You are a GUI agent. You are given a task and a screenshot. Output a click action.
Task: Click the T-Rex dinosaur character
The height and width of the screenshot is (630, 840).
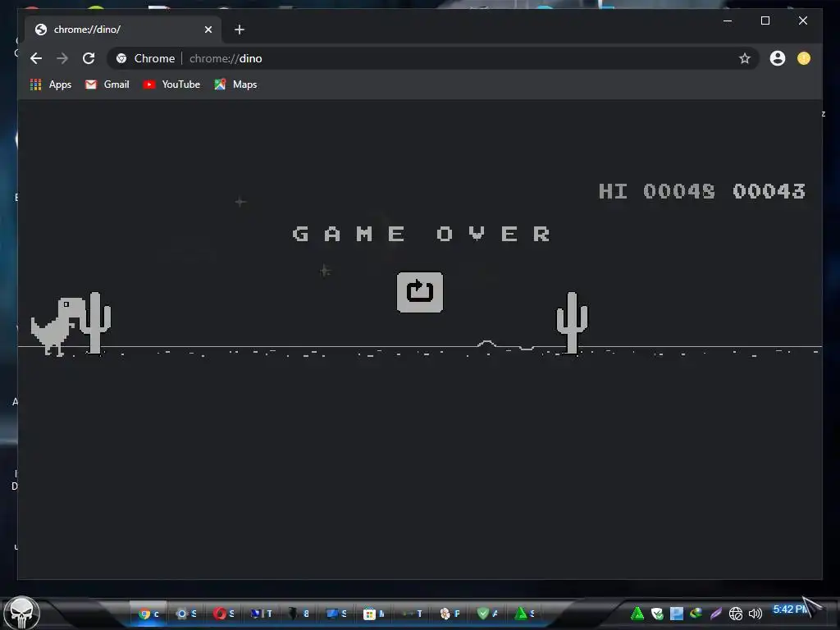pos(57,326)
